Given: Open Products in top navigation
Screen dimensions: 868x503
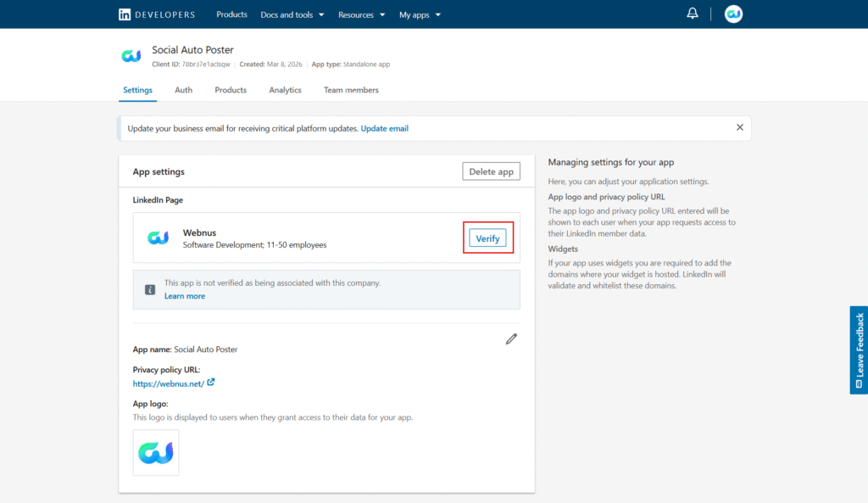Looking at the screenshot, I should [231, 14].
